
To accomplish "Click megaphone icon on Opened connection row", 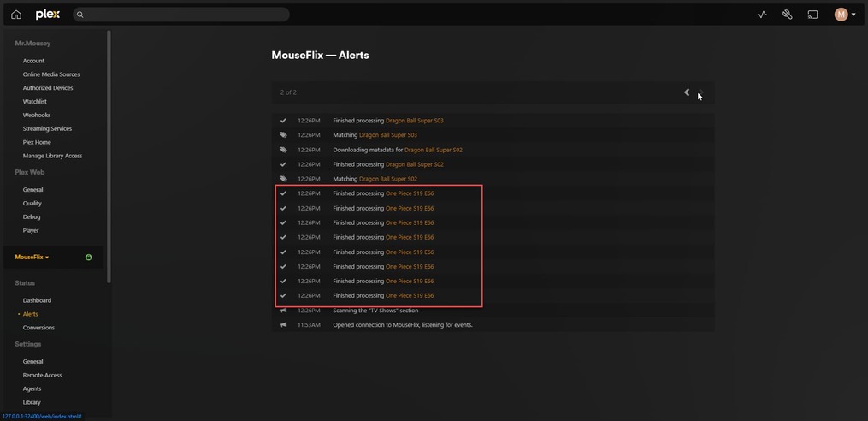I will (283, 325).
